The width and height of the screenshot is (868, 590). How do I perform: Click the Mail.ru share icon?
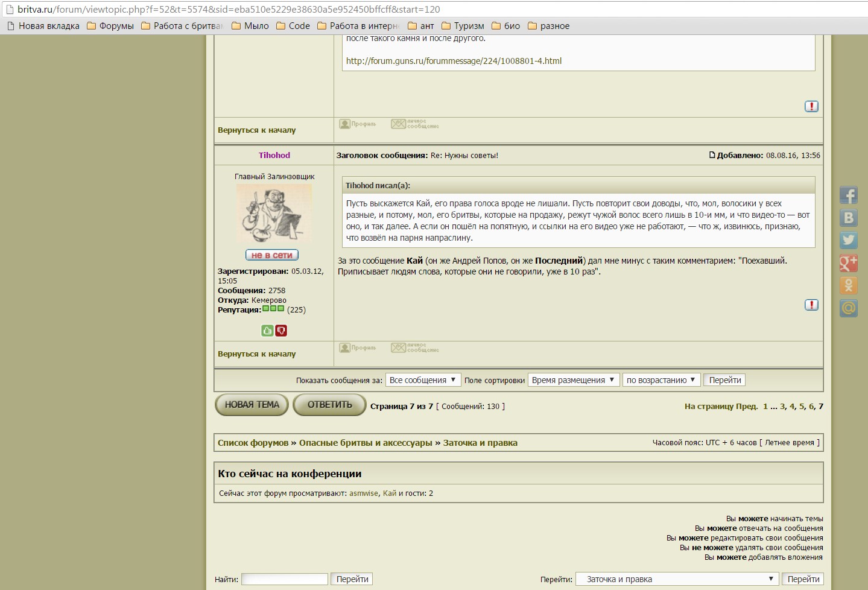click(x=848, y=308)
